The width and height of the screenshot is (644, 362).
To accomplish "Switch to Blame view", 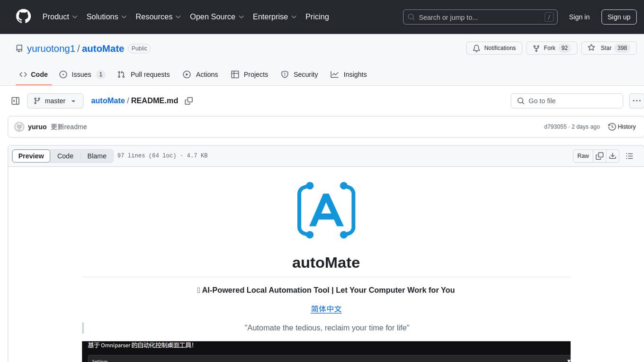I will click(97, 156).
